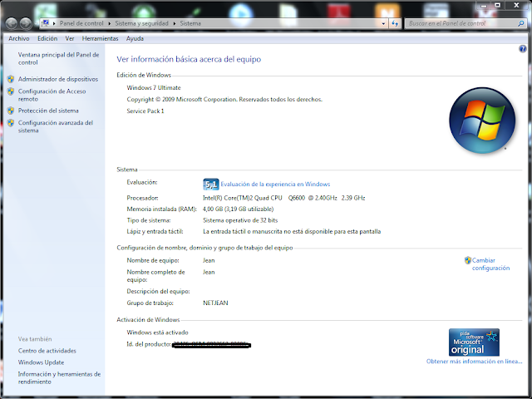Minimize the Sistema window
The image size is (532, 399).
(x=484, y=5)
